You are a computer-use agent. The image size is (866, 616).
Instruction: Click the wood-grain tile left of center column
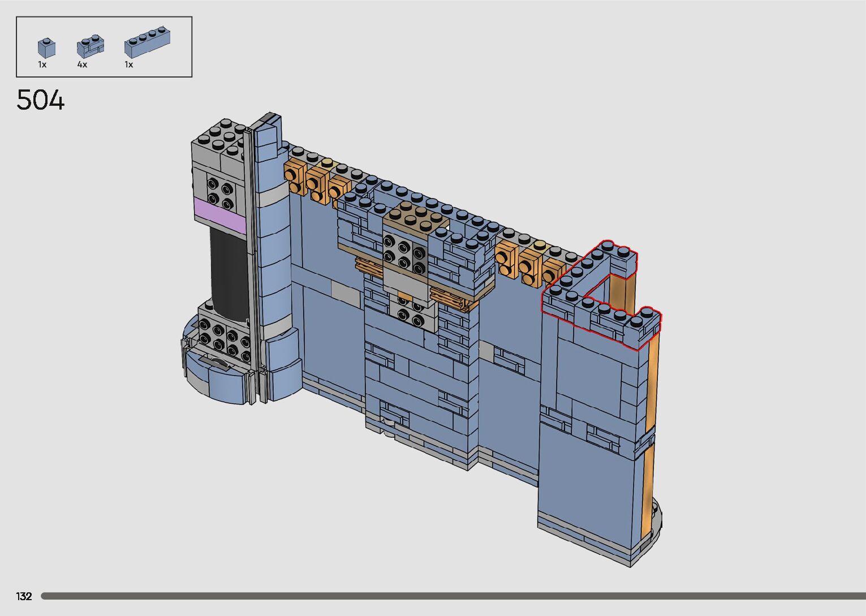click(x=368, y=266)
